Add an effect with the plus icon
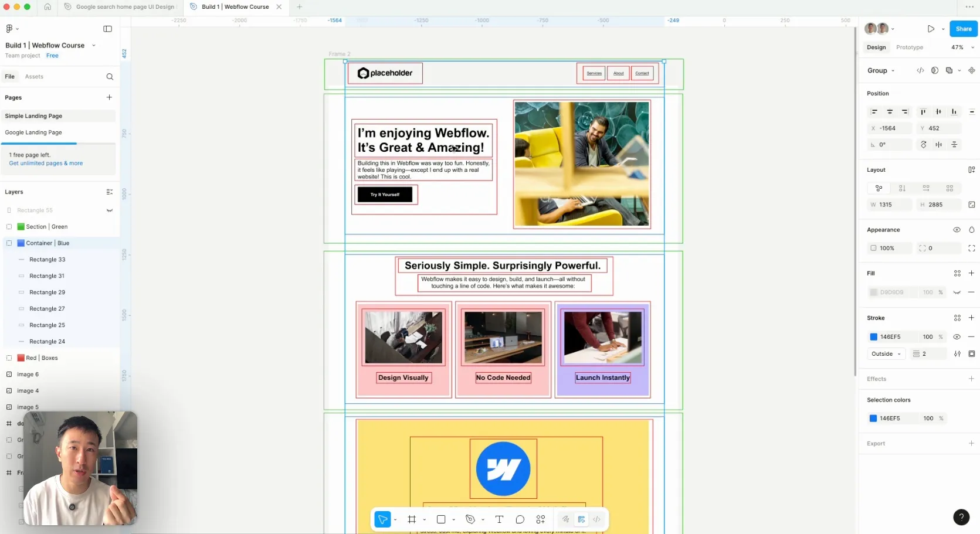980x534 pixels. pos(971,379)
